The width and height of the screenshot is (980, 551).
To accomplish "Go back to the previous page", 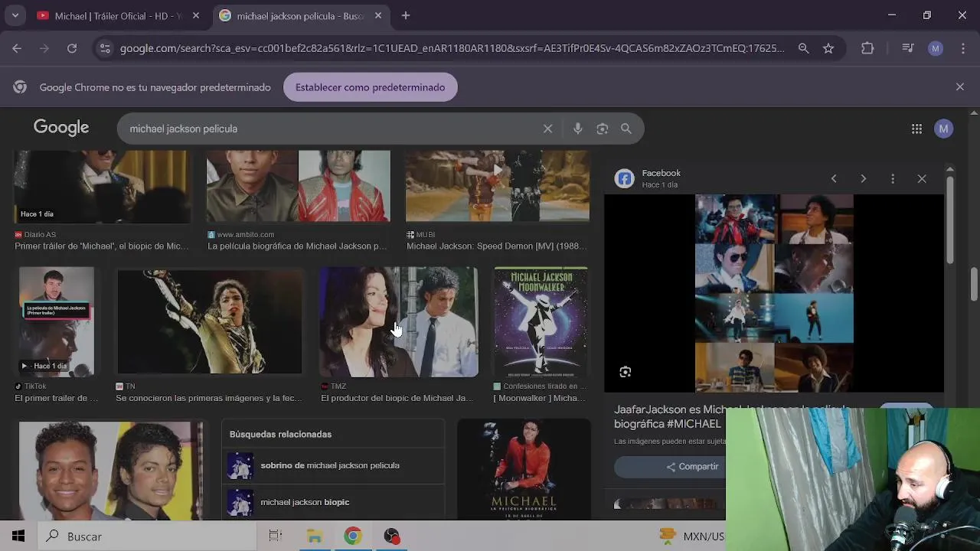I will click(17, 48).
